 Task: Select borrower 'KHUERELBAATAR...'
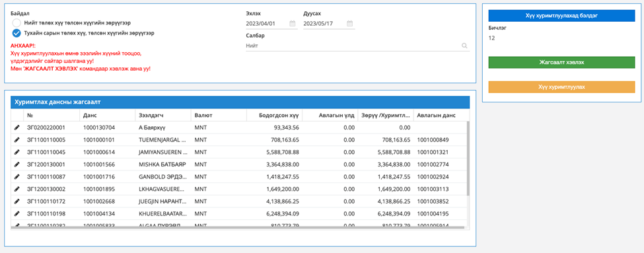(x=163, y=213)
